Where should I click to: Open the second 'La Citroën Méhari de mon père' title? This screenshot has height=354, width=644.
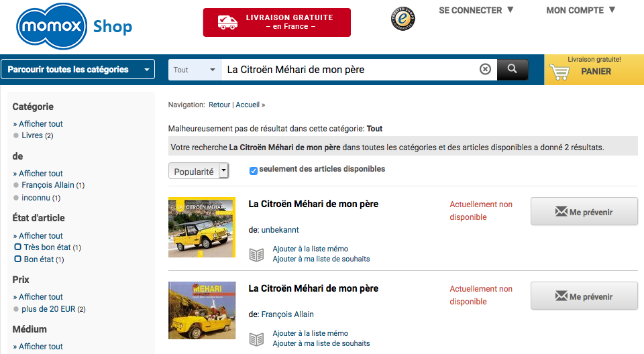[x=313, y=289]
